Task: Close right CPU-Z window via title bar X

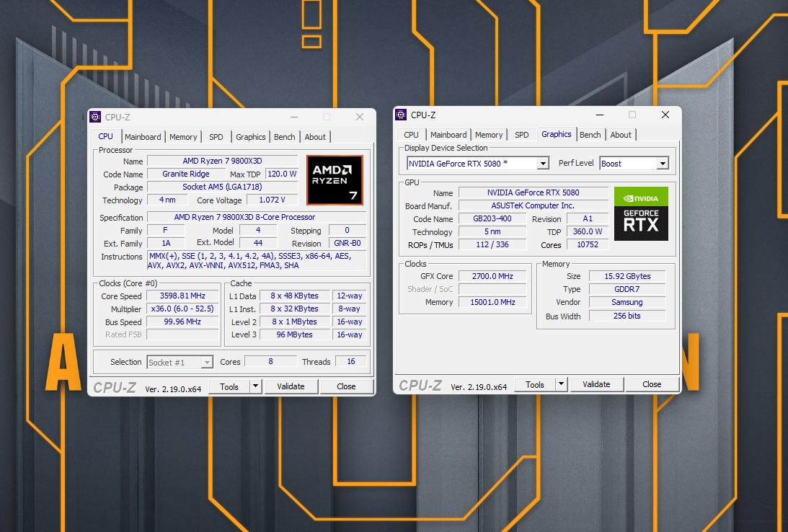Action: coord(665,115)
